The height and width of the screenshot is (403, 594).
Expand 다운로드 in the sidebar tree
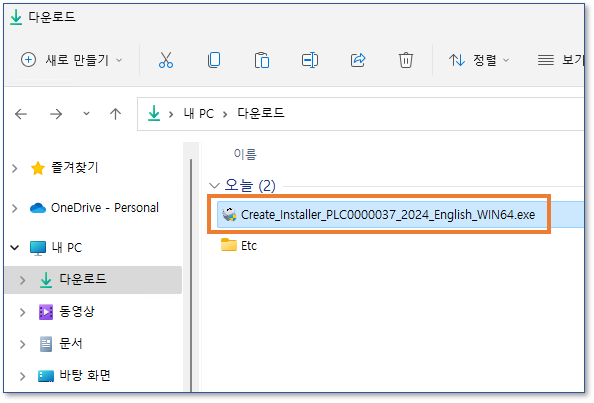tap(22, 280)
